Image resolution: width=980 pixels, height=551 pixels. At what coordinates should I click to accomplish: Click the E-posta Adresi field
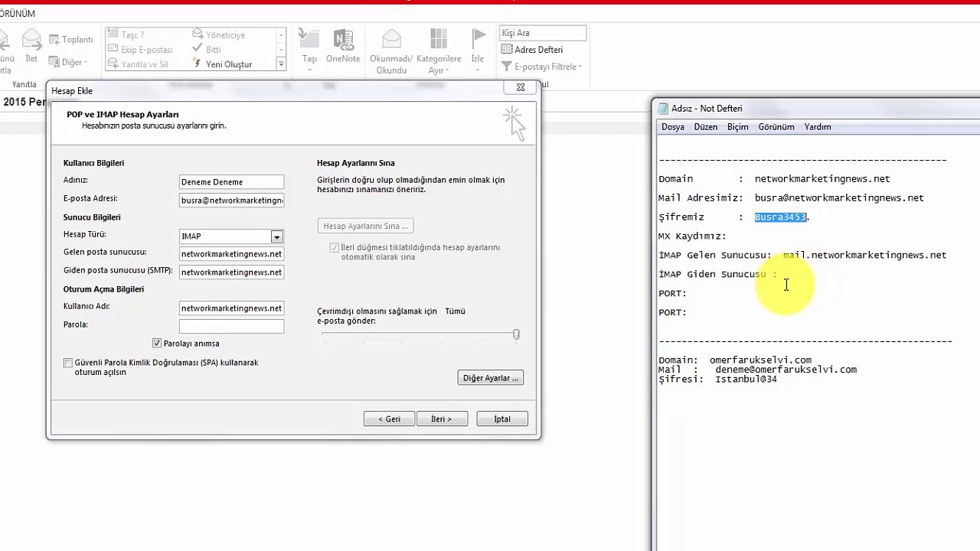[x=231, y=201]
